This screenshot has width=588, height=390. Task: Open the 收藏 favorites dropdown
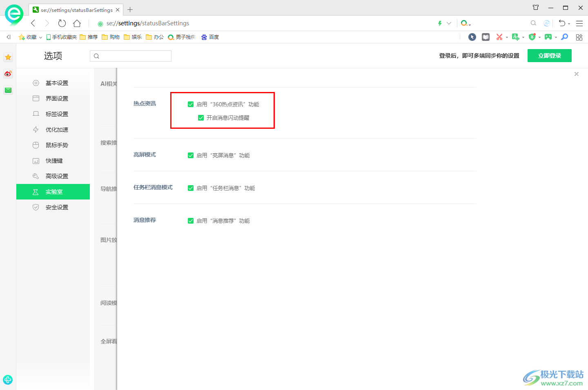pos(31,37)
